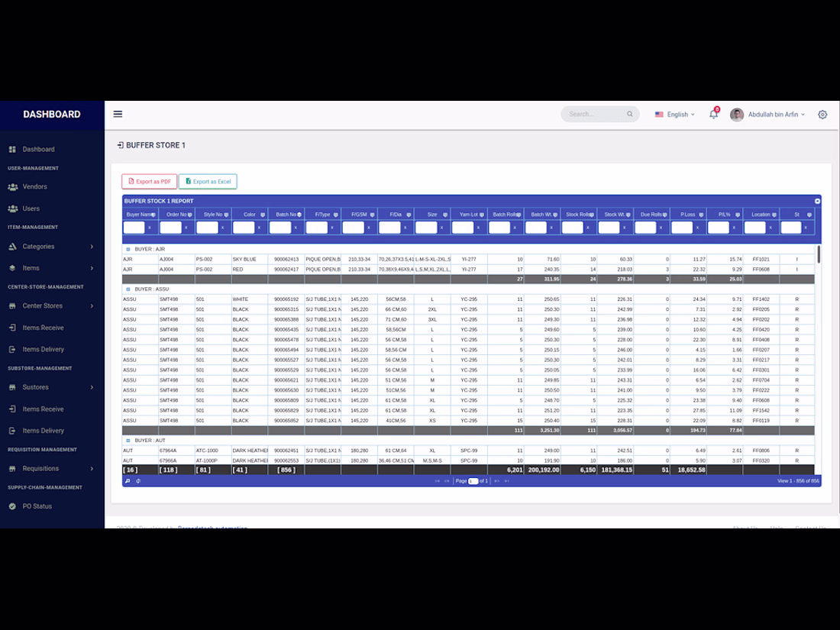The height and width of the screenshot is (630, 840).
Task: Click the Sustores shop icon
Action: pos(12,387)
